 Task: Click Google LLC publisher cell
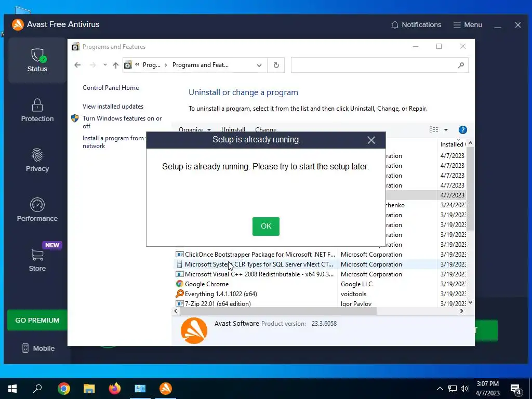(x=356, y=284)
